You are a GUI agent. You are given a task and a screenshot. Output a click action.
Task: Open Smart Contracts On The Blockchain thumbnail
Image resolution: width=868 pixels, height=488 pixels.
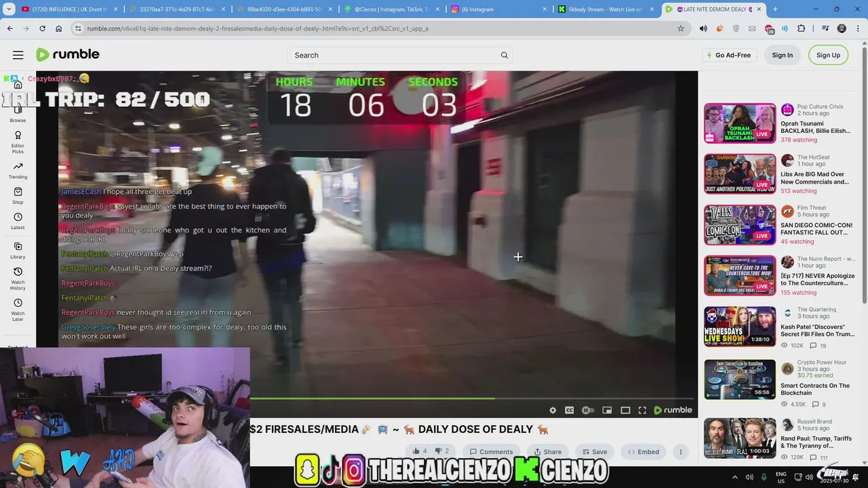[740, 380]
